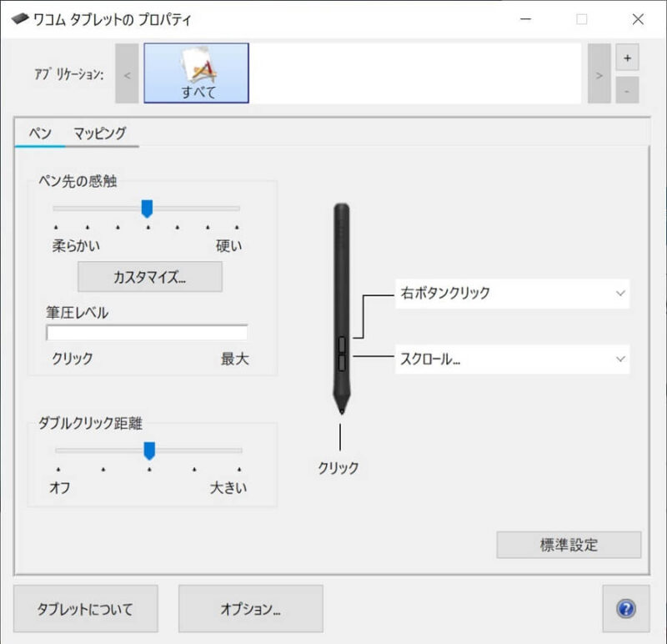Open the スクロール... dropdown

pos(512,360)
